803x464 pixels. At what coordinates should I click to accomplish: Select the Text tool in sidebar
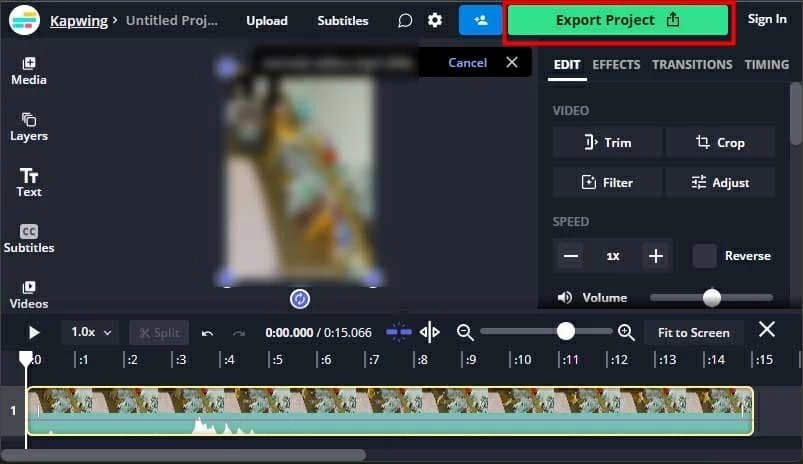pyautogui.click(x=29, y=182)
